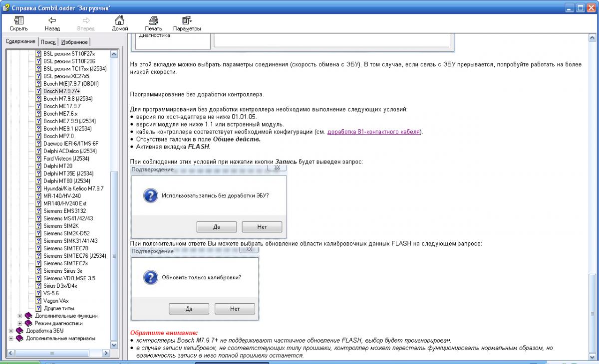The height and width of the screenshot is (364, 599).
Task: Open Delphi MT80 (J2534) topic
Action: [x=67, y=181]
